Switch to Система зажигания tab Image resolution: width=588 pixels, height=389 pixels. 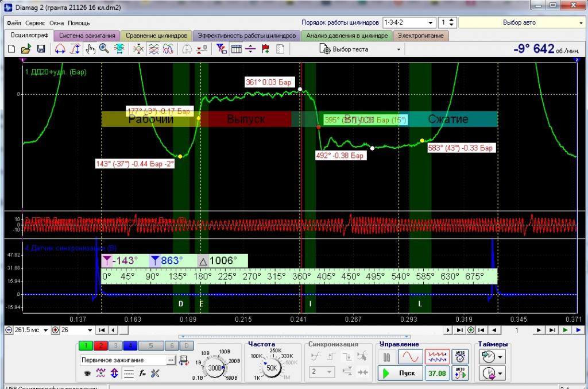click(87, 36)
